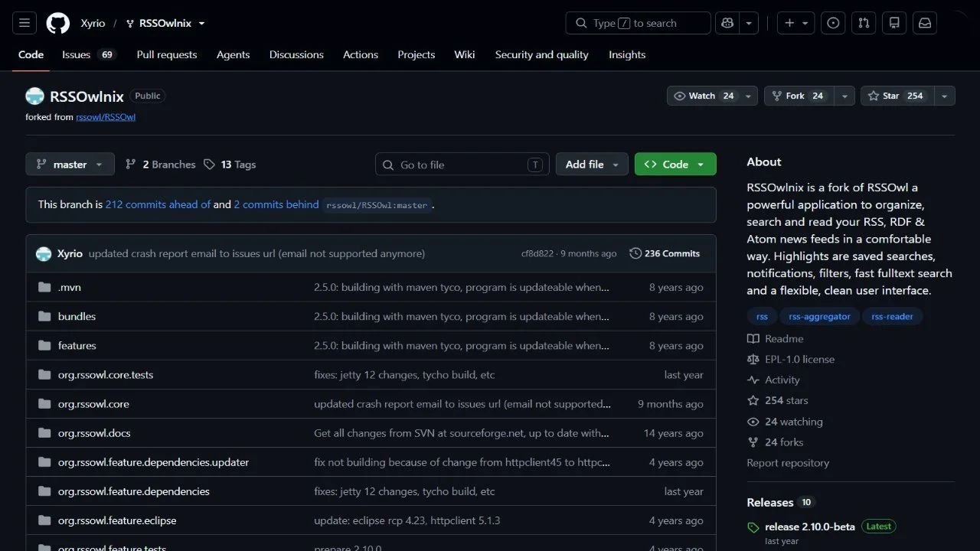The height and width of the screenshot is (551, 980).
Task: View 2 commits behind link
Action: pos(276,205)
